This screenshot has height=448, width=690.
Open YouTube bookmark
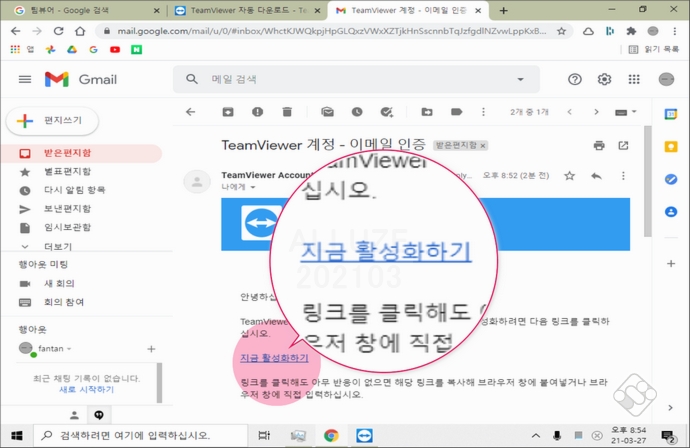tap(115, 50)
